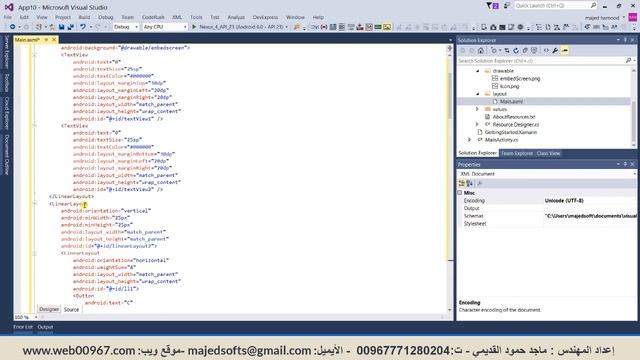Open the File menu
Image resolution: width=640 pixels, height=360 pixels.
pyautogui.click(x=8, y=18)
